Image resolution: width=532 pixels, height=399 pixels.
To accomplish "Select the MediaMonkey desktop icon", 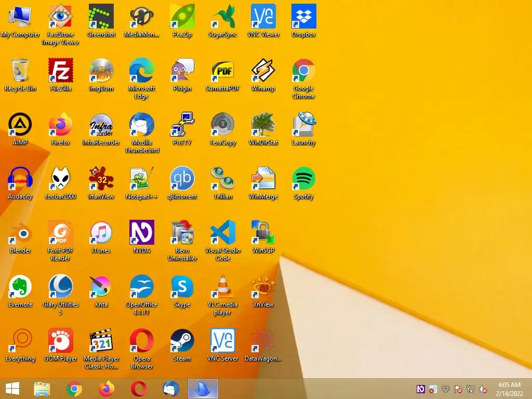I will pos(141,16).
